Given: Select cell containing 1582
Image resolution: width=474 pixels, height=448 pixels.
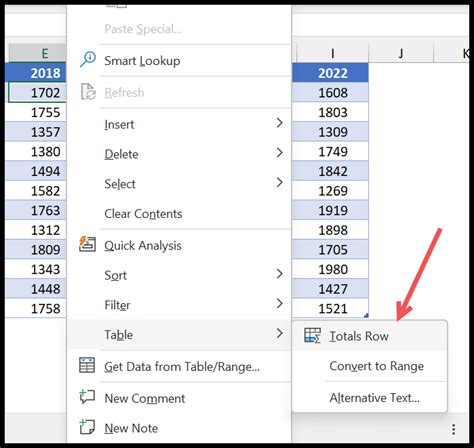Looking at the screenshot, I should (36, 191).
